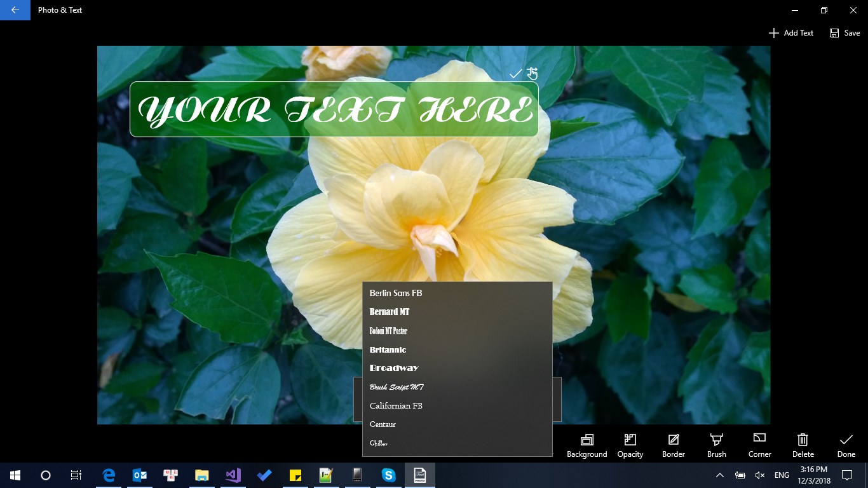
Task: Choose Berlin Sans FB font
Action: coord(395,293)
